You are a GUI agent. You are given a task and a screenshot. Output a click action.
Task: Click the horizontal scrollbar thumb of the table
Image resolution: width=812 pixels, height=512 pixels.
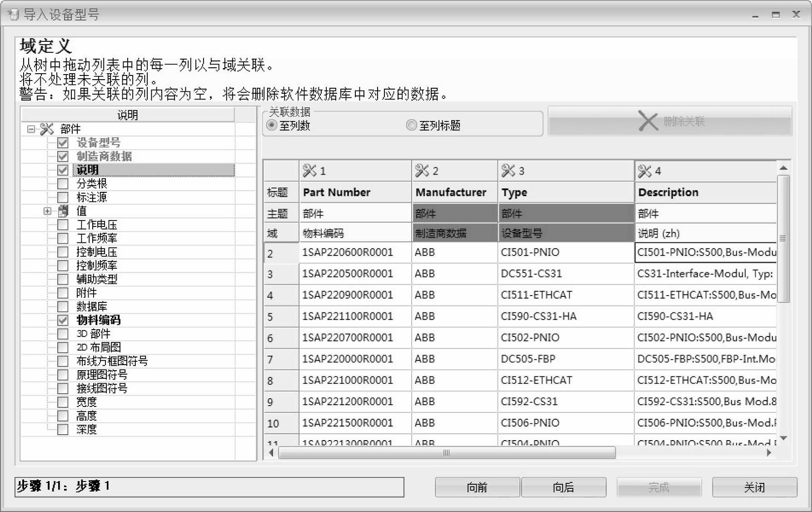447,452
